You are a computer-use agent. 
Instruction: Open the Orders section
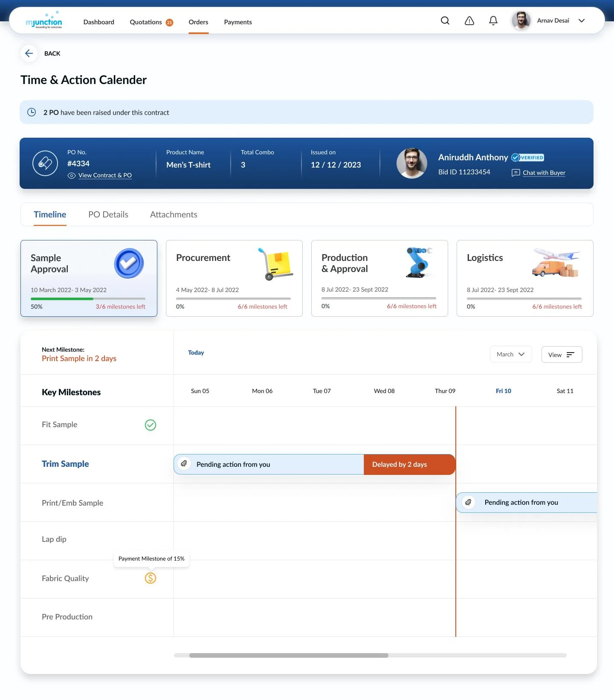tap(198, 22)
